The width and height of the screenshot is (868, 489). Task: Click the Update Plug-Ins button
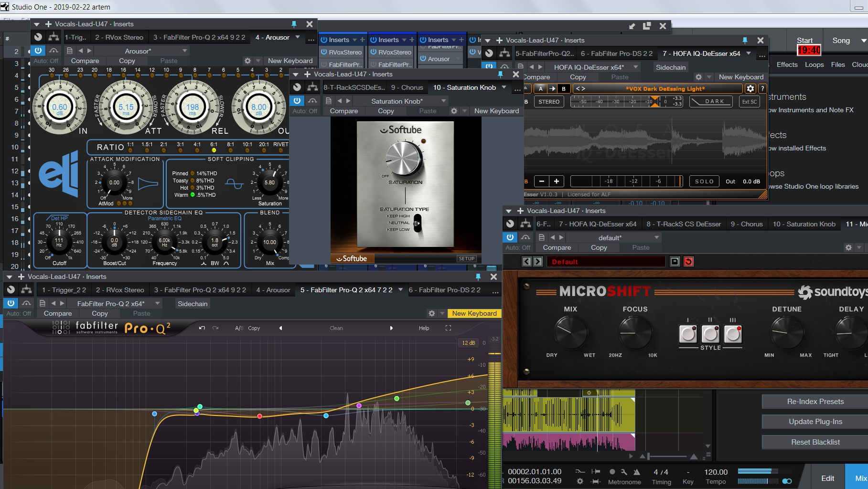(815, 422)
